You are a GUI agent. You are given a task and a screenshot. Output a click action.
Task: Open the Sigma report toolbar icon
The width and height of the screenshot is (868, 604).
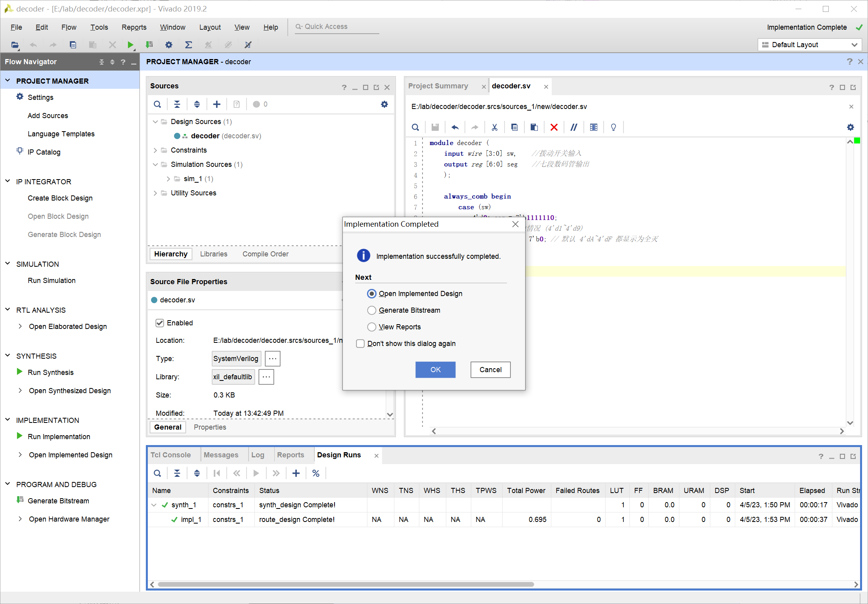coord(188,45)
